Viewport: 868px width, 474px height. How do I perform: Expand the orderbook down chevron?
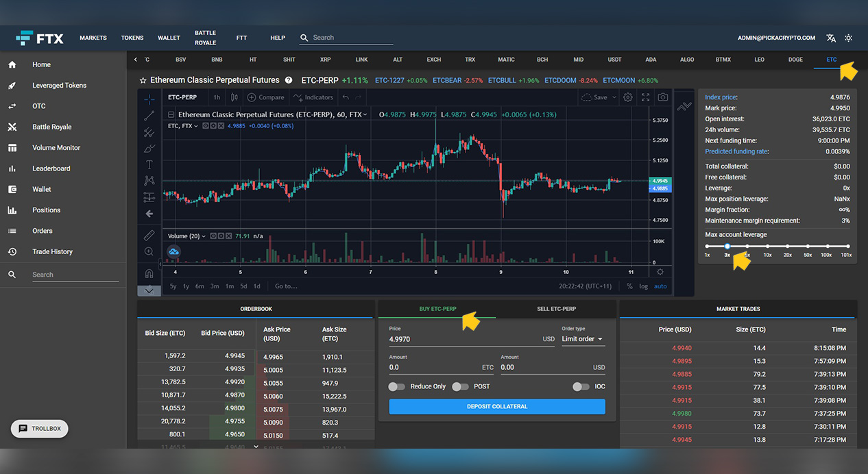[x=256, y=447]
